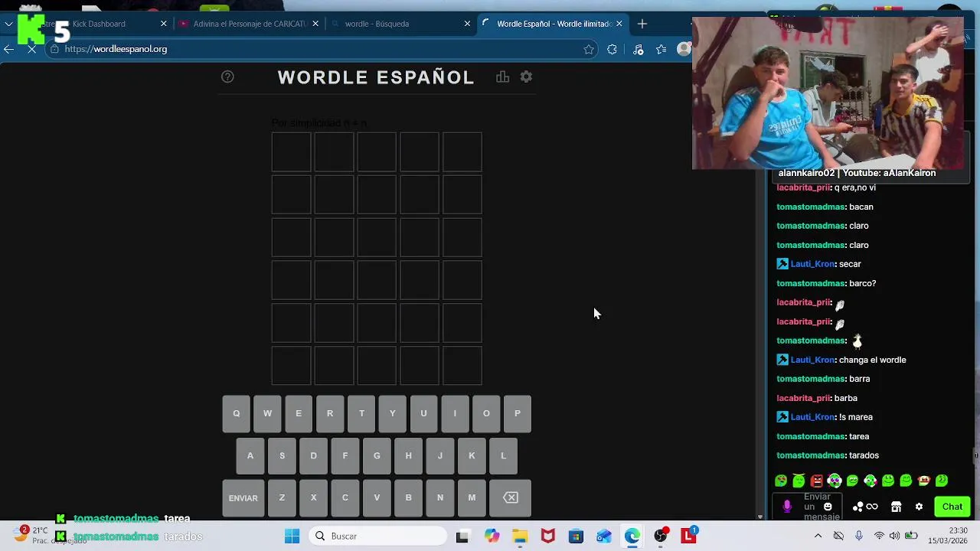980x551 pixels.
Task: Tap the S key on Wordle keyboard
Action: pos(282,455)
